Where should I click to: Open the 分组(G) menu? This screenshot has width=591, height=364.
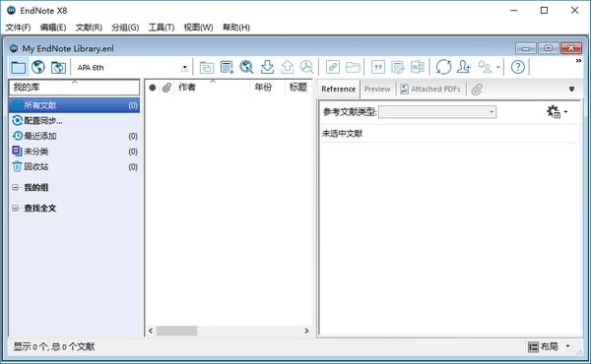(x=125, y=28)
